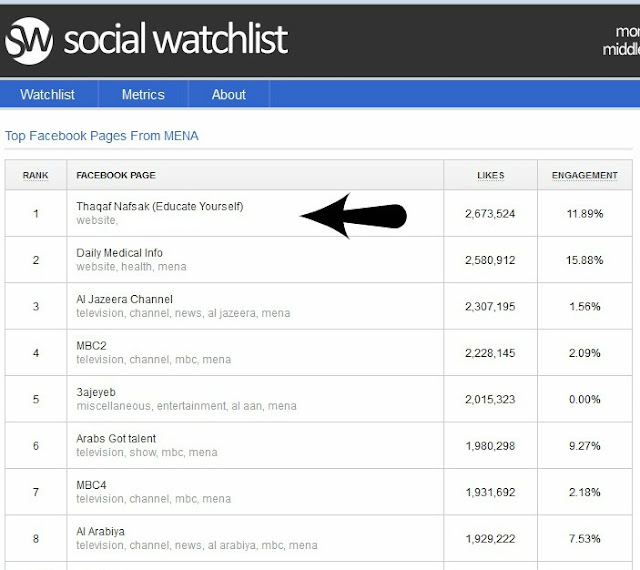Click the Top Facebook Pages From MENA heading
This screenshot has height=570, width=640.
coord(102,136)
